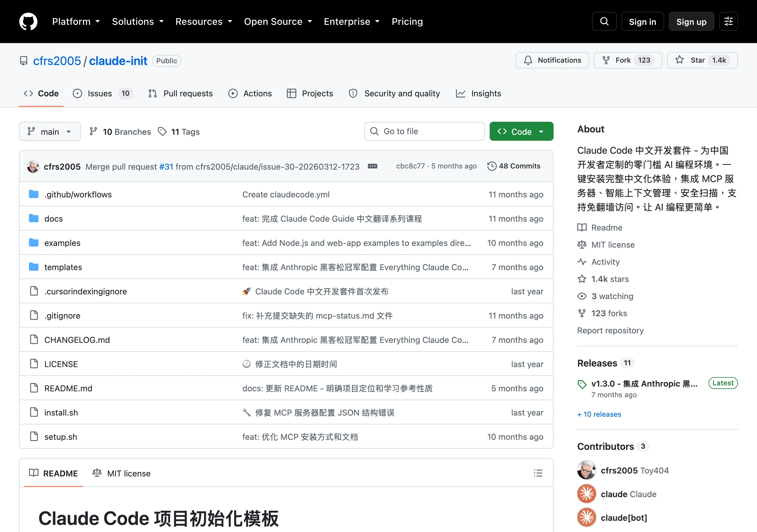The width and height of the screenshot is (757, 532).
Task: Open Security and quality tab
Action: point(394,94)
